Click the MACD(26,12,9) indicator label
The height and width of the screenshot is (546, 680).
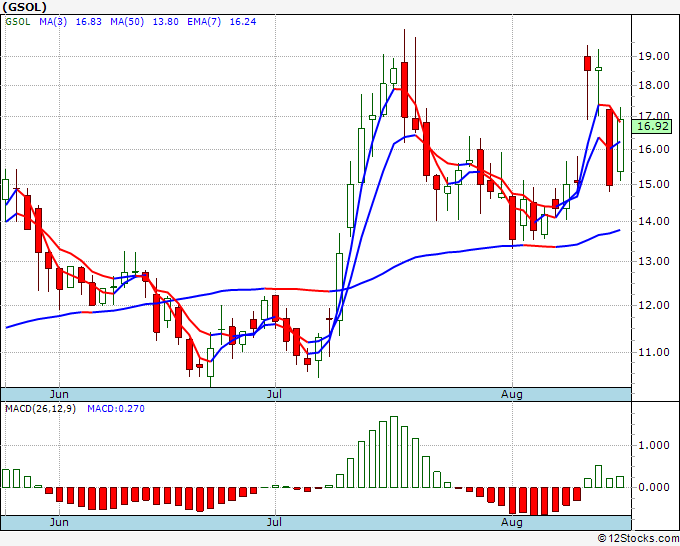(x=40, y=409)
